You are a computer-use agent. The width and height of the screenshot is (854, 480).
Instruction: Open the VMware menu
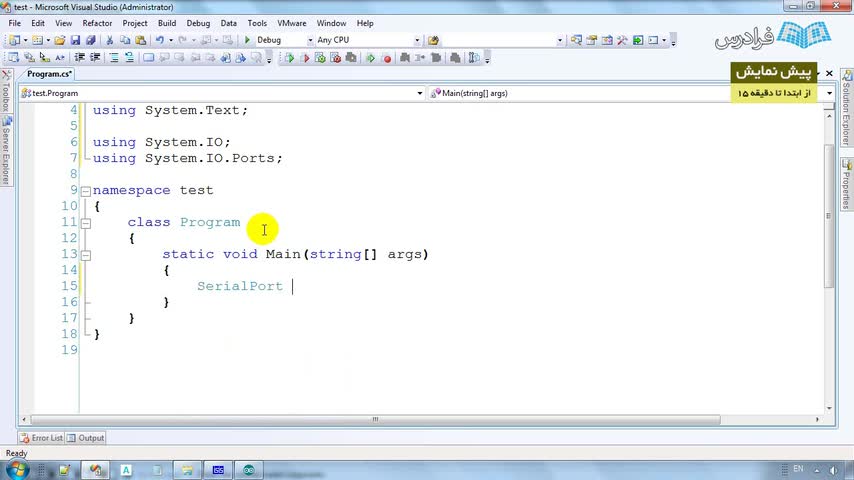click(x=291, y=23)
